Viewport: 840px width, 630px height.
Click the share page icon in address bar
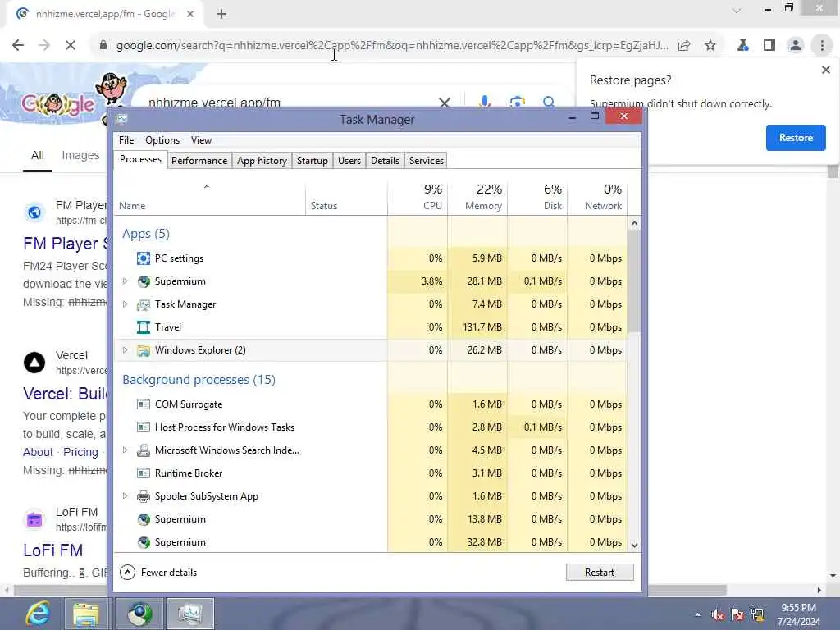pyautogui.click(x=684, y=46)
